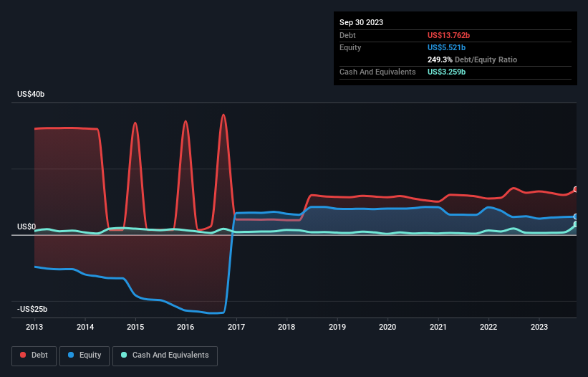This screenshot has height=377, width=588.
Task: Toggle the Equity series legend button
Action: tap(85, 355)
